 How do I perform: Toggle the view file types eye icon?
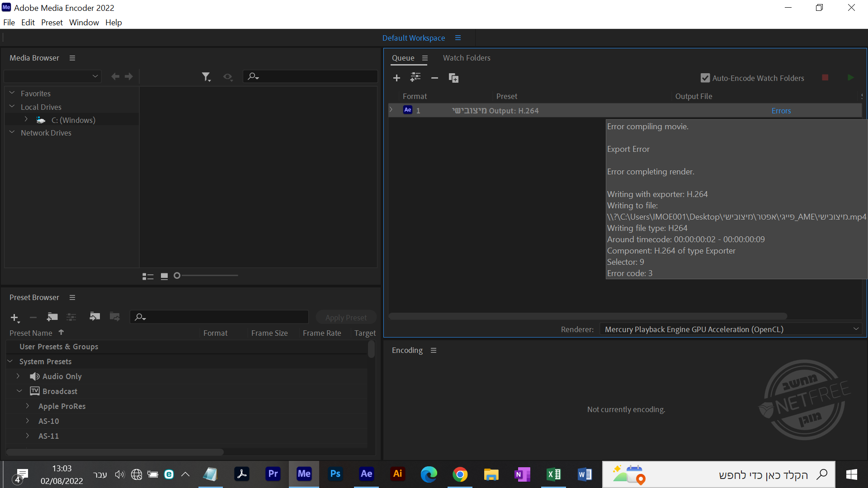227,77
